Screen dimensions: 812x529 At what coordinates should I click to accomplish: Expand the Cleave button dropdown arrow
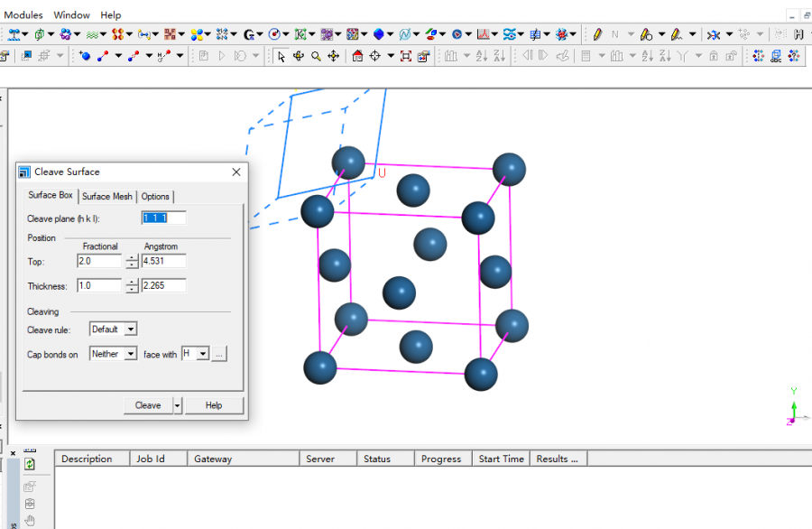click(178, 405)
